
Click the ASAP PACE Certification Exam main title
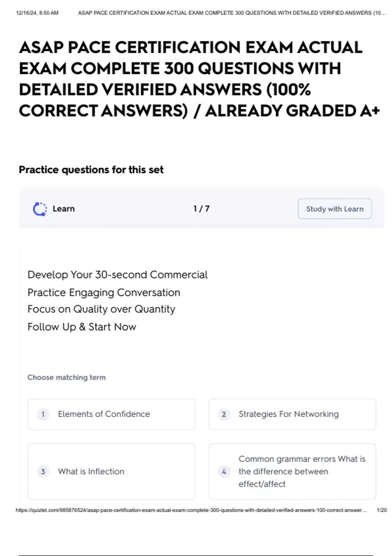[x=199, y=79]
